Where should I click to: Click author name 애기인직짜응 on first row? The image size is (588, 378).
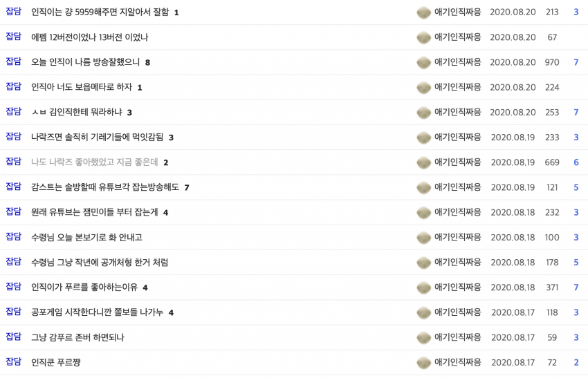click(457, 12)
